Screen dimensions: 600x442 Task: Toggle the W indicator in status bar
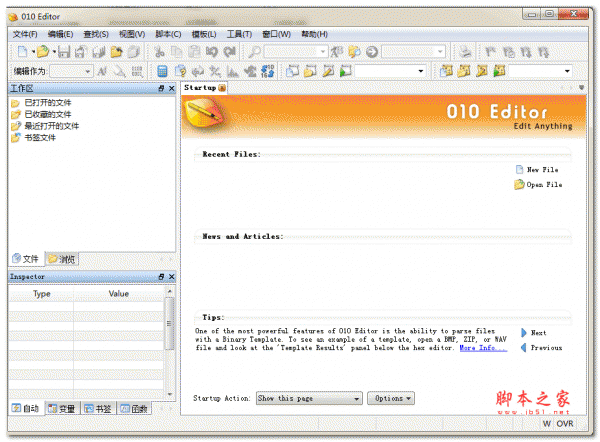coord(547,423)
